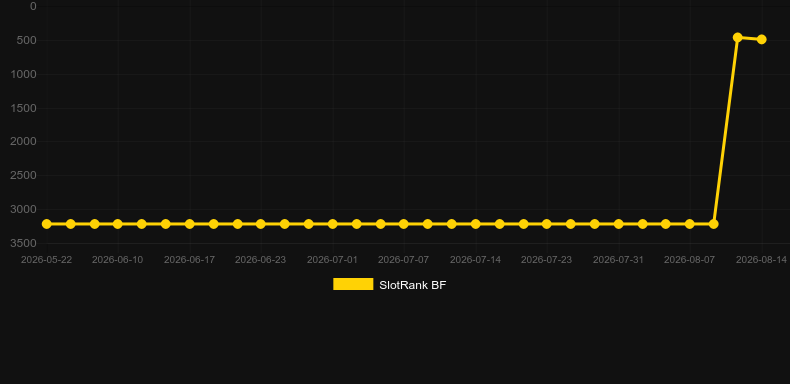Click the 2026-07-31 date axis label

click(619, 260)
